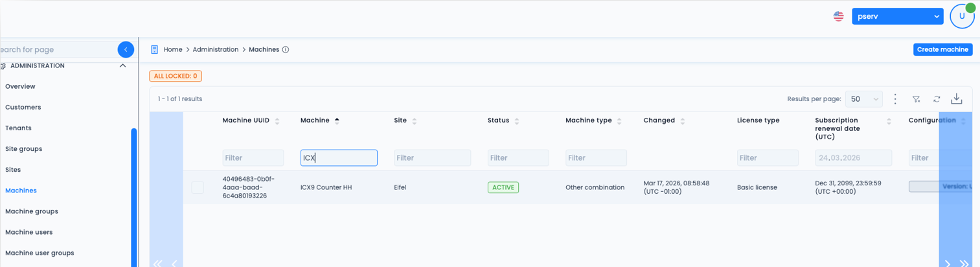The height and width of the screenshot is (267, 980).
Task: Toggle sort arrow on Machine column
Action: 337,121
